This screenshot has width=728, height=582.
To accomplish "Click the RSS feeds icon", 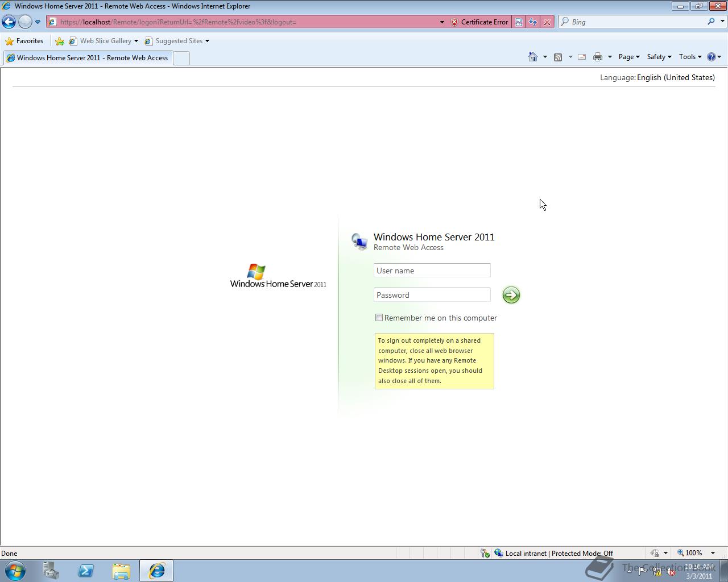I will pos(558,57).
